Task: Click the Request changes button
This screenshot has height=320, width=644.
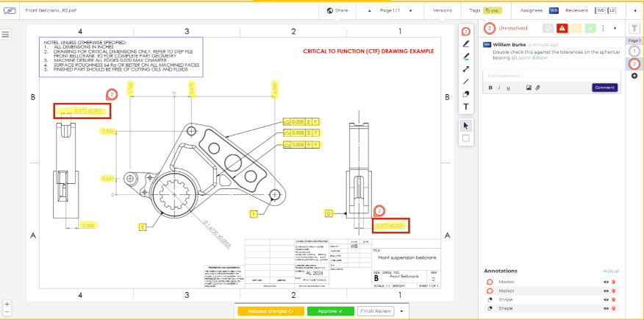Action: click(271, 311)
